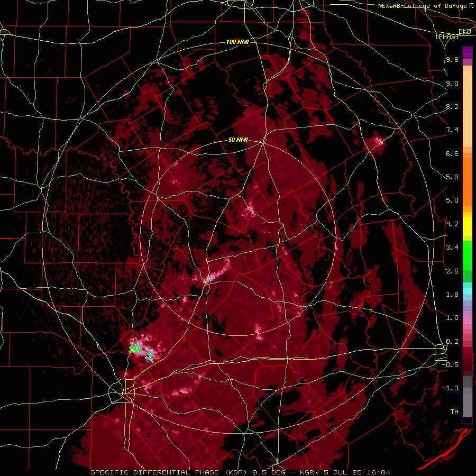The width and height of the screenshot is (476, 476).
Task: Click the 4.2 value on the color scale
Action: coord(452,224)
